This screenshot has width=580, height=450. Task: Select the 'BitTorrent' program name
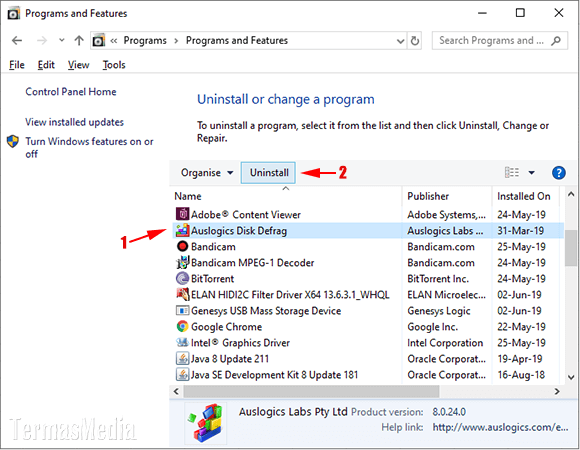(x=212, y=279)
